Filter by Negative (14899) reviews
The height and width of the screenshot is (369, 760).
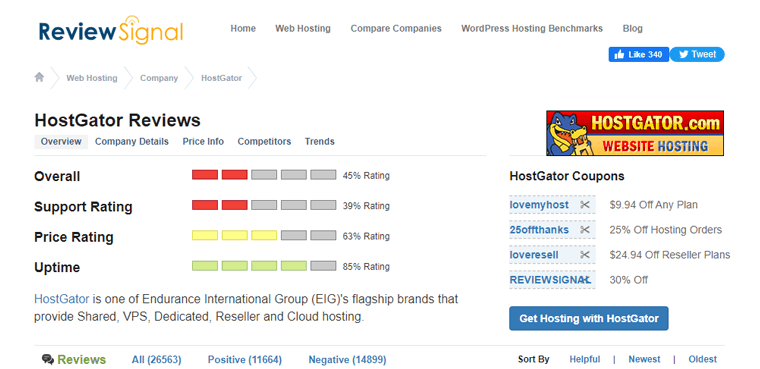coord(348,360)
